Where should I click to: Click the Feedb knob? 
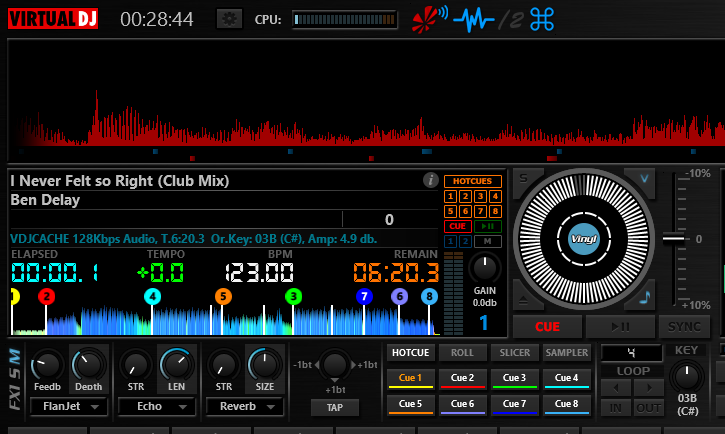(47, 366)
